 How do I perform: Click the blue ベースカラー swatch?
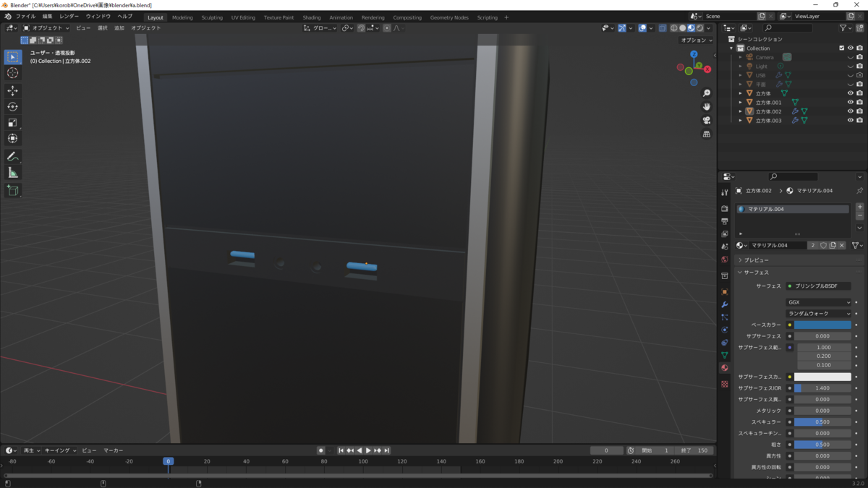click(822, 325)
